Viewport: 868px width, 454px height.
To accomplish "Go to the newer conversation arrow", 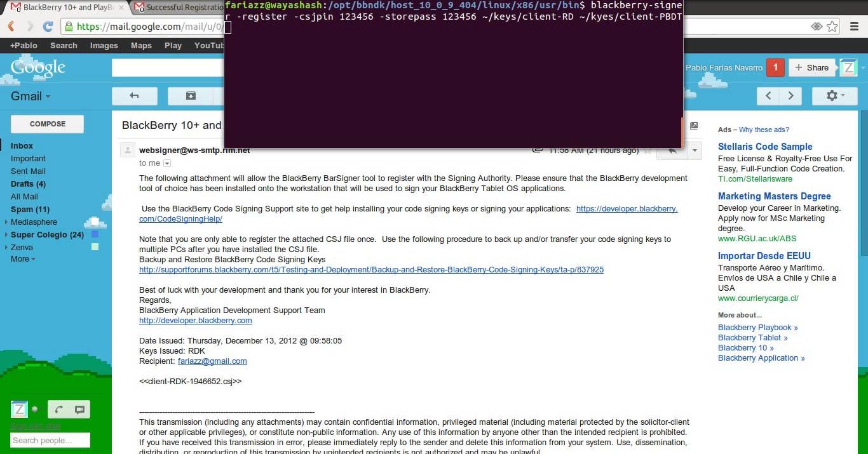I will click(768, 96).
